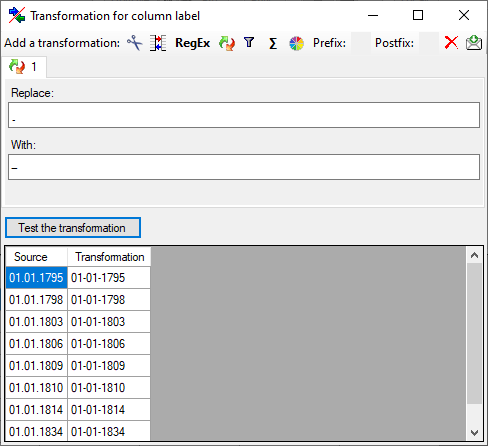Image resolution: width=488 pixels, height=446 pixels.
Task: Click the With text field
Action: pos(244,167)
